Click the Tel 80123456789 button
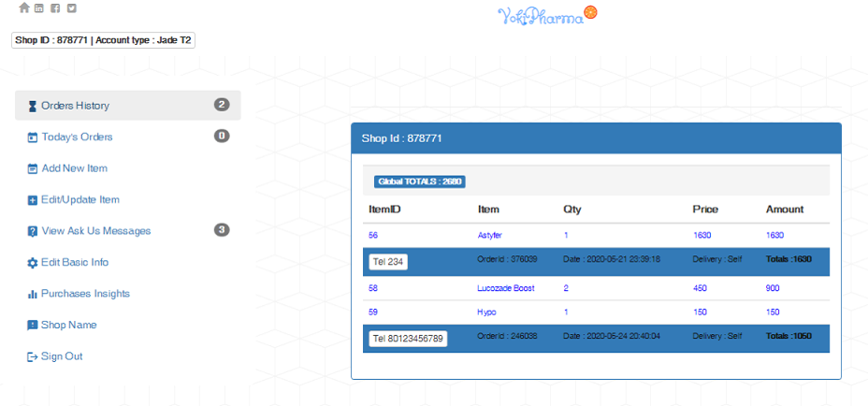868x406 pixels. (408, 339)
